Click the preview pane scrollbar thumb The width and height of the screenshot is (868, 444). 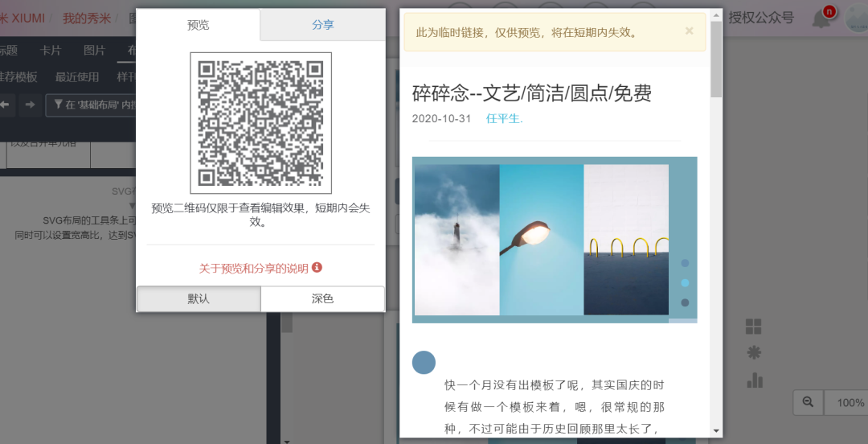[x=716, y=60]
